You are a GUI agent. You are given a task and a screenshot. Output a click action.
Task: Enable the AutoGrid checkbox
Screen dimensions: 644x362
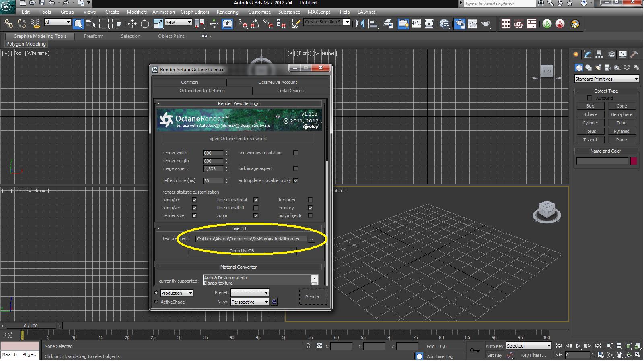pos(589,98)
